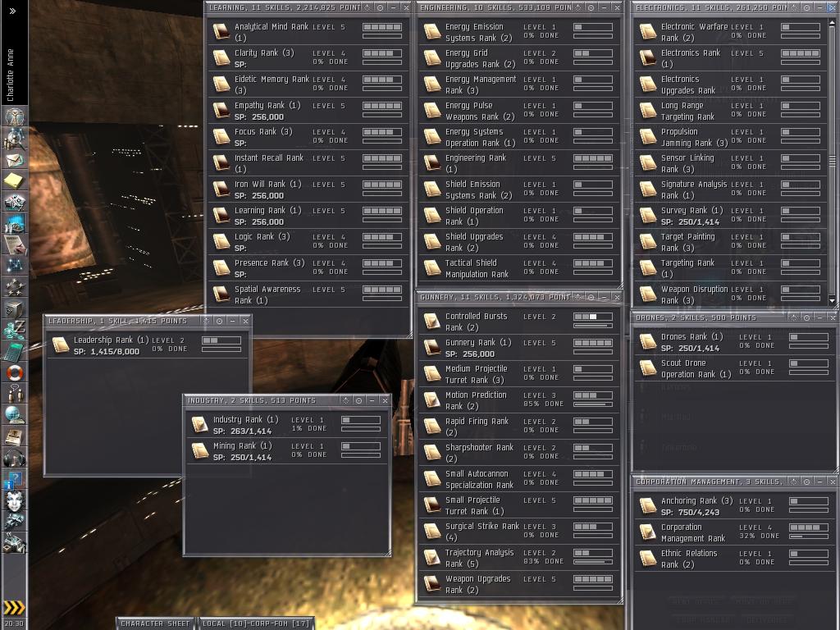
Task: Open the Character Sheet Vitruvian man icon
Action: click(15, 116)
